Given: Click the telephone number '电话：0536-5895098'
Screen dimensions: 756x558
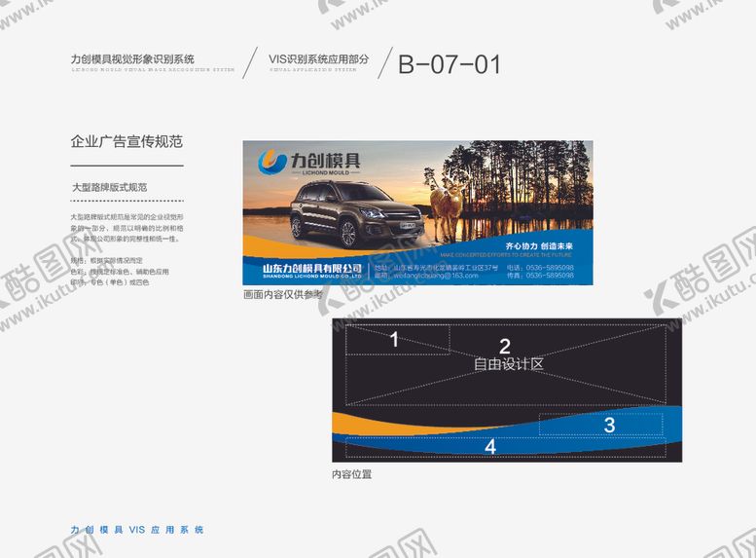Looking at the screenshot, I should coord(540,268).
